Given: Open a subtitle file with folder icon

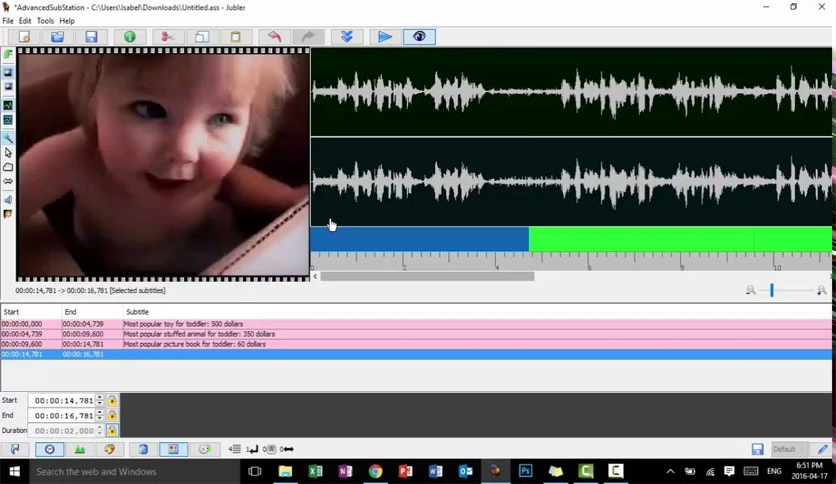Looking at the screenshot, I should (x=58, y=37).
